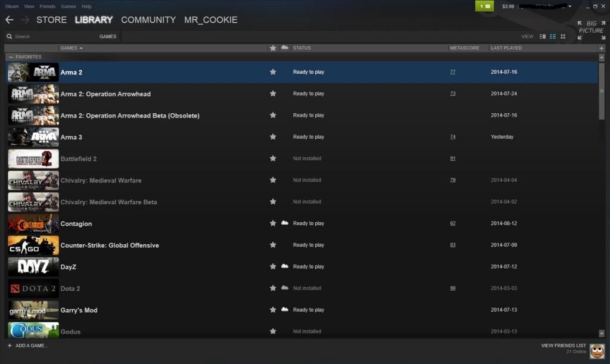Image resolution: width=610 pixels, height=364 pixels.
Task: Click the back navigation arrow
Action: 10,20
